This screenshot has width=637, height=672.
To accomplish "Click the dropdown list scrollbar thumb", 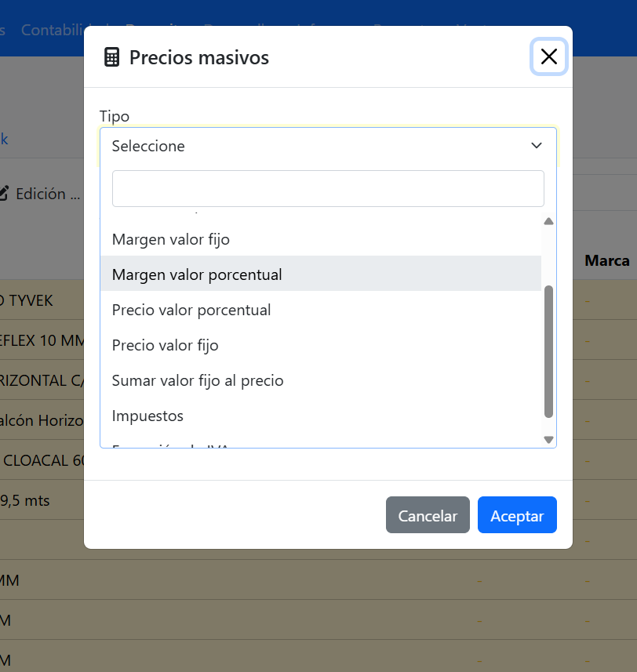I will (x=548, y=351).
